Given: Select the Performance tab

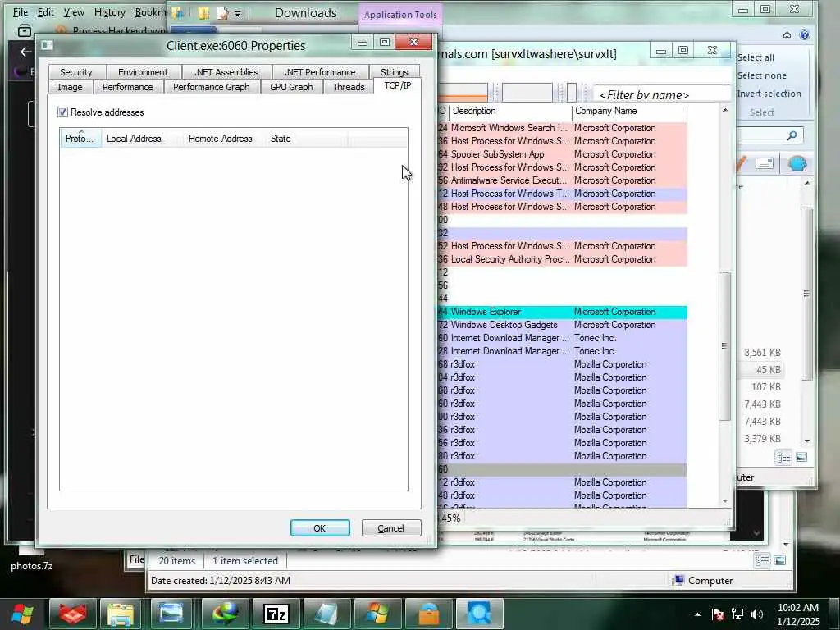Looking at the screenshot, I should tap(127, 87).
